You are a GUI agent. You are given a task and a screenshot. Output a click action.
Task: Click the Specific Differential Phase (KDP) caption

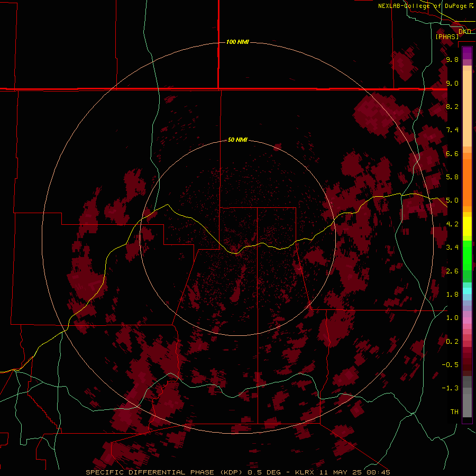[x=163, y=472]
